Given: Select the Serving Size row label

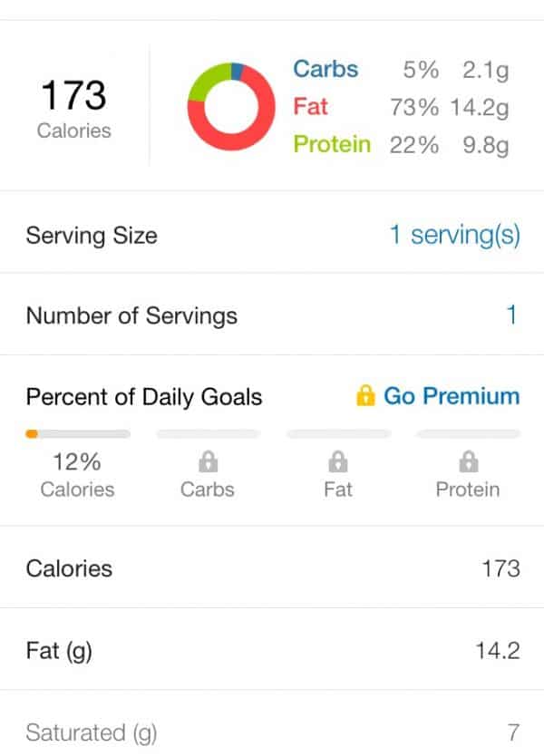Looking at the screenshot, I should 92,236.
